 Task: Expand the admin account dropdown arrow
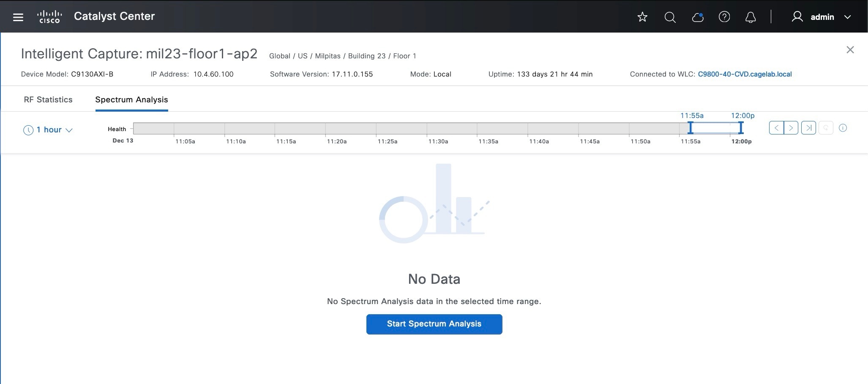tap(847, 17)
